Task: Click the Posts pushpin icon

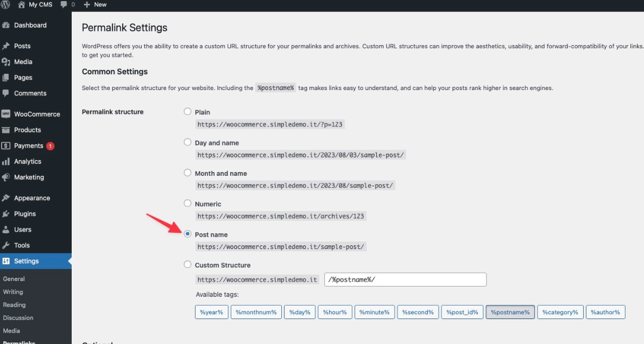Action: (6, 46)
